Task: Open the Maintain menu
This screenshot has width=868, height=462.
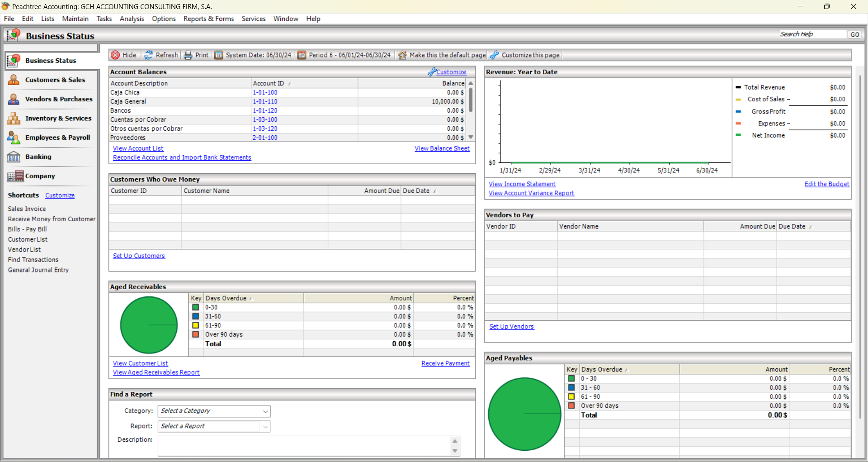Action: [75, 19]
